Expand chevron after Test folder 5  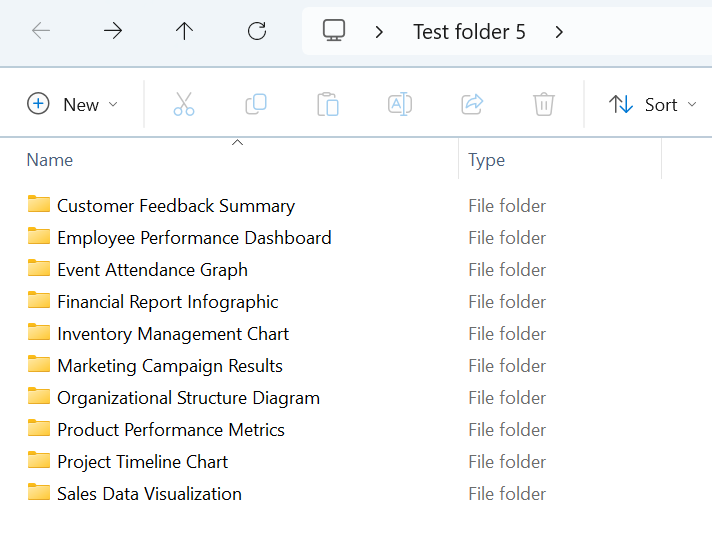pos(559,32)
